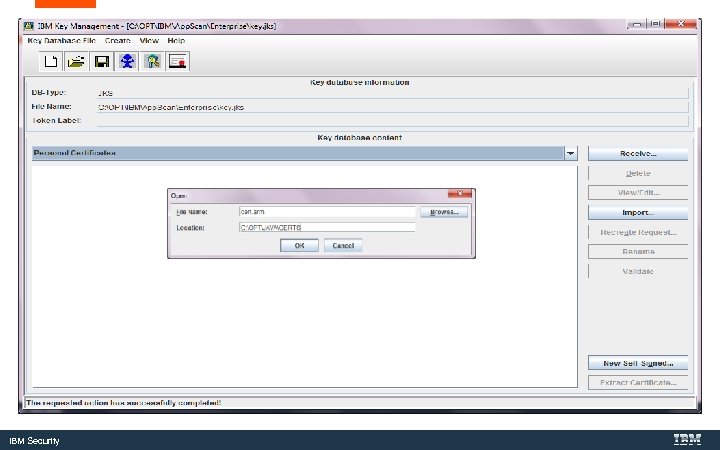720x450 pixels.
Task: Click the Extract Certificate... button
Action: (638, 382)
